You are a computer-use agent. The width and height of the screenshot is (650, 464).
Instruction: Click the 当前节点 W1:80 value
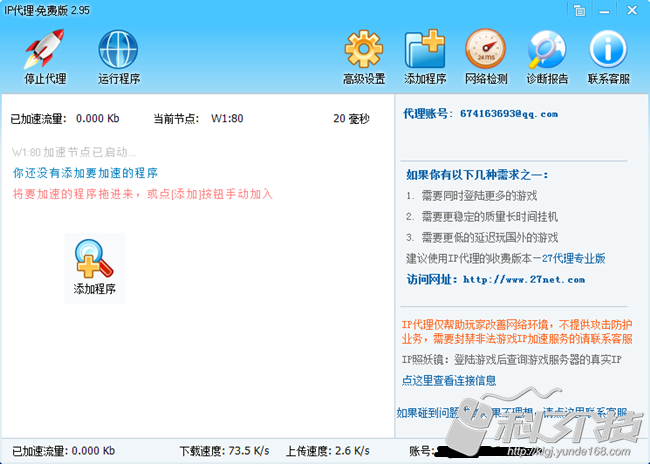tap(227, 119)
